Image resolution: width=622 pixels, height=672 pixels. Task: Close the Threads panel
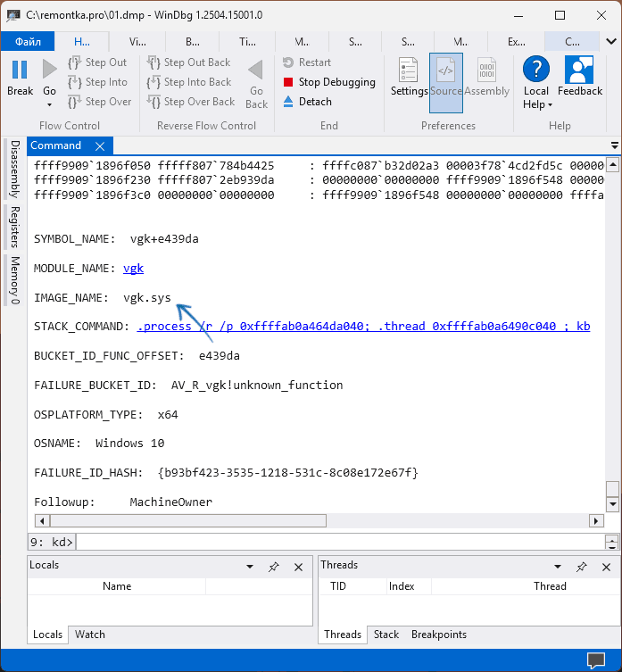click(x=606, y=567)
